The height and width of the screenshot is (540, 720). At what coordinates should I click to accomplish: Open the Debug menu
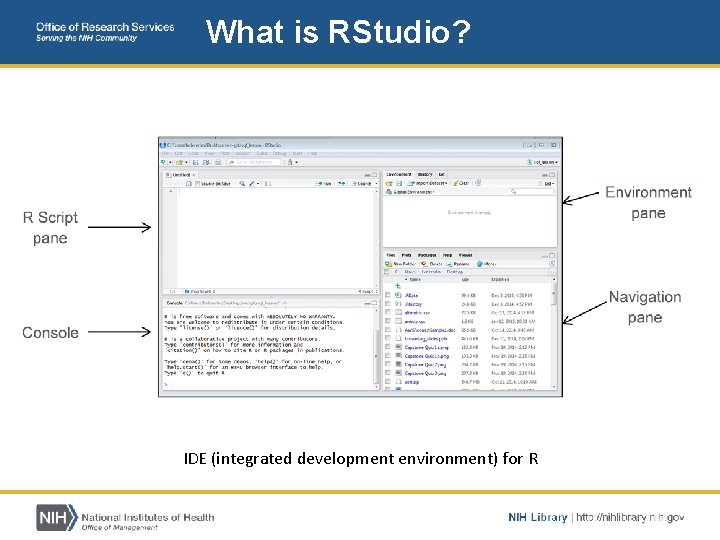(279, 153)
